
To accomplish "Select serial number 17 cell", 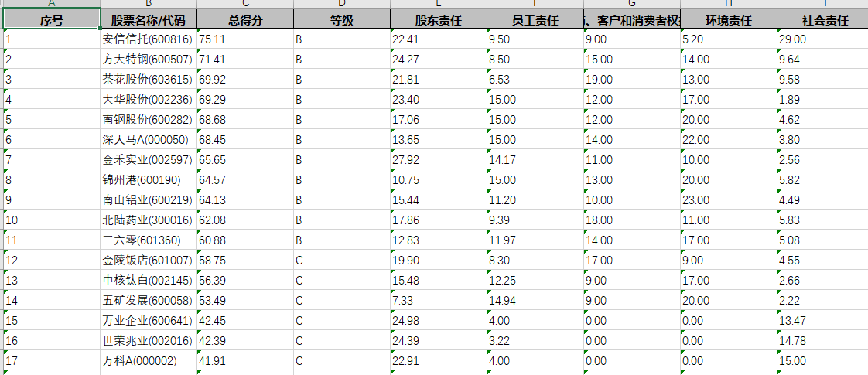I will 52,360.
